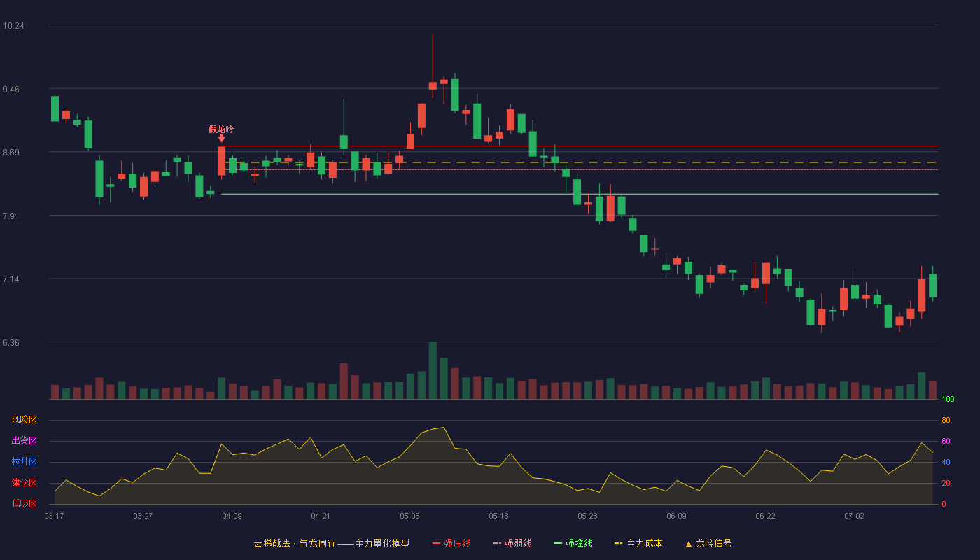Screen dimensions: 980x560
Task: Click the 假龙吟 signal arrow marker
Action: (x=221, y=138)
